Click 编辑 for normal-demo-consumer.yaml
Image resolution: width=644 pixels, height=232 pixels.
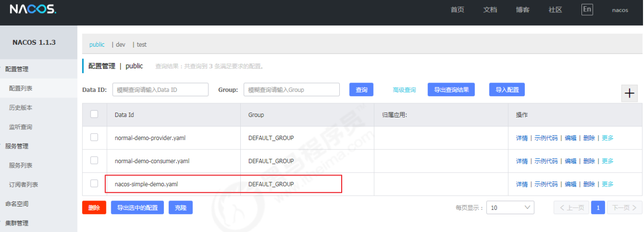(x=571, y=161)
